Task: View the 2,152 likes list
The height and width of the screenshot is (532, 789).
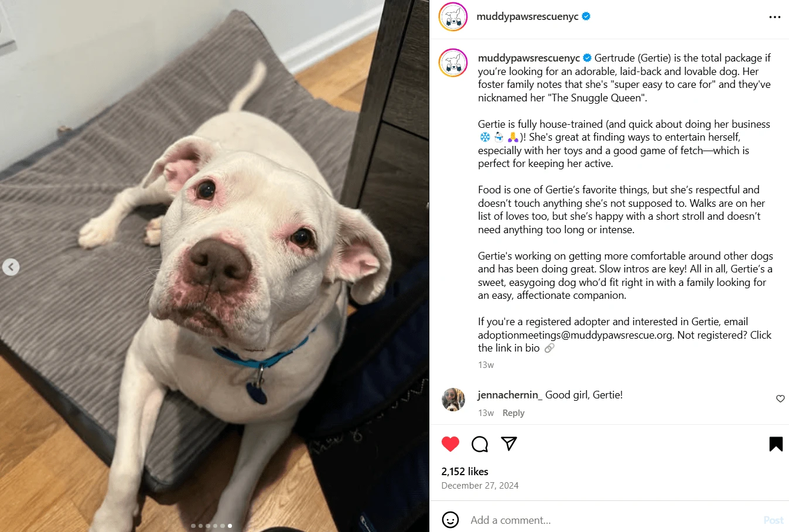Action: tap(464, 471)
